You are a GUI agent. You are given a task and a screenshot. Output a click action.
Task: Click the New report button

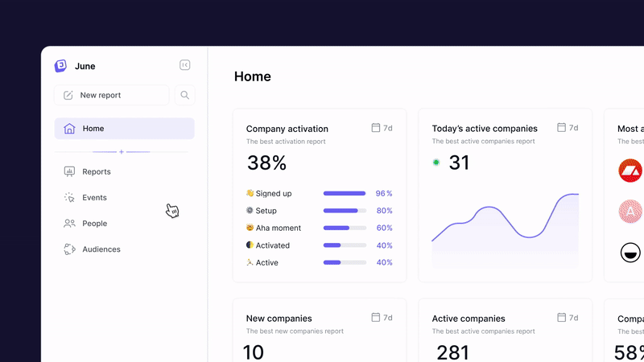point(112,95)
